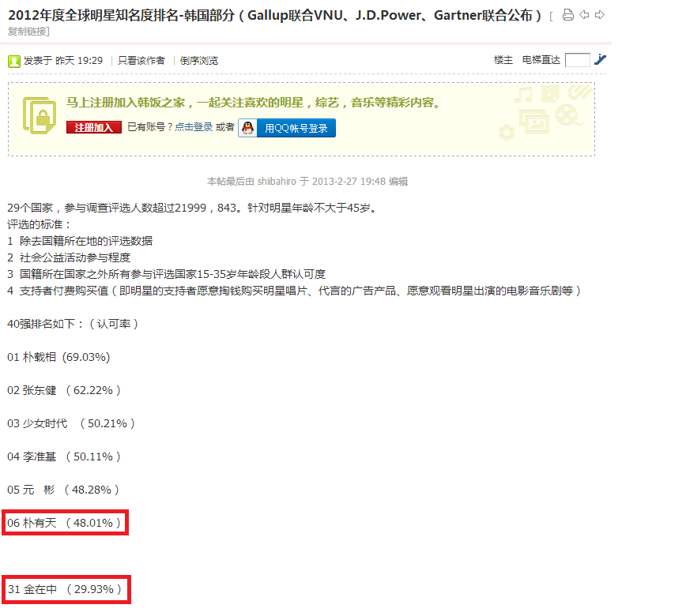The image size is (686, 616).
Task: Click the line 31 金在中 (29.93%)
Action: click(x=65, y=589)
